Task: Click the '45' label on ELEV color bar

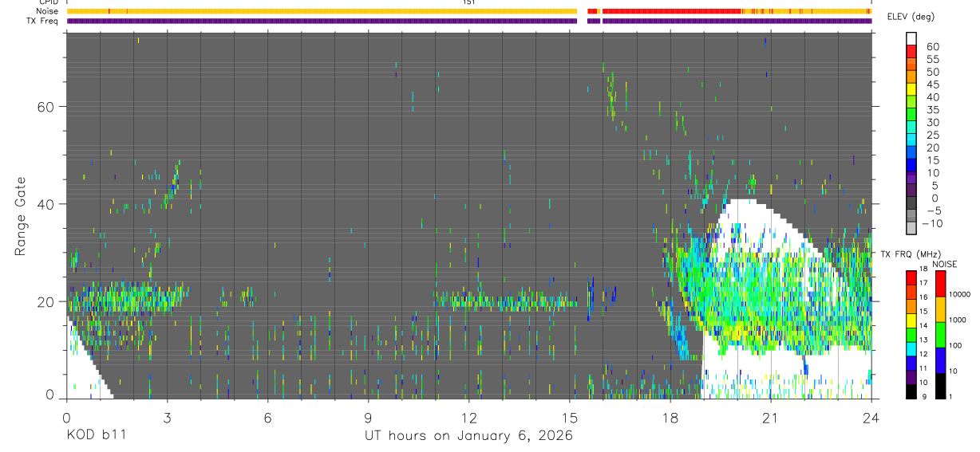Action: (933, 85)
